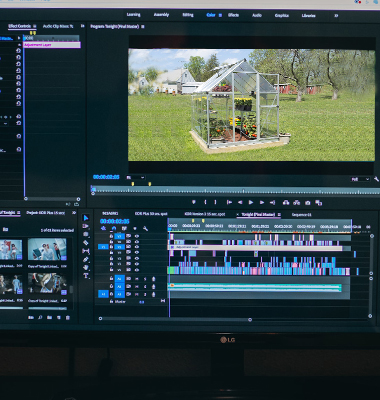Viewport: 380px width, 400px height.
Task: Click Automate to Sequence icon in Project panel
Action: tap(31, 318)
